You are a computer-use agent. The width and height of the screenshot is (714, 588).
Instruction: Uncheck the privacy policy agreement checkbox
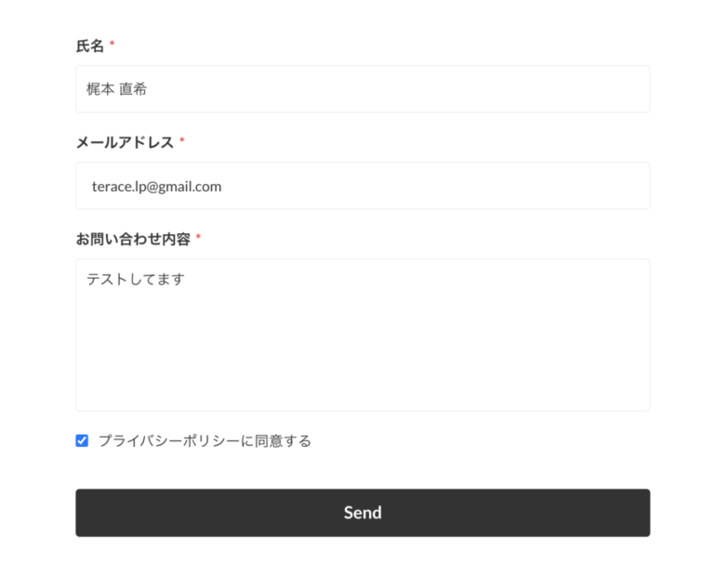point(82,440)
